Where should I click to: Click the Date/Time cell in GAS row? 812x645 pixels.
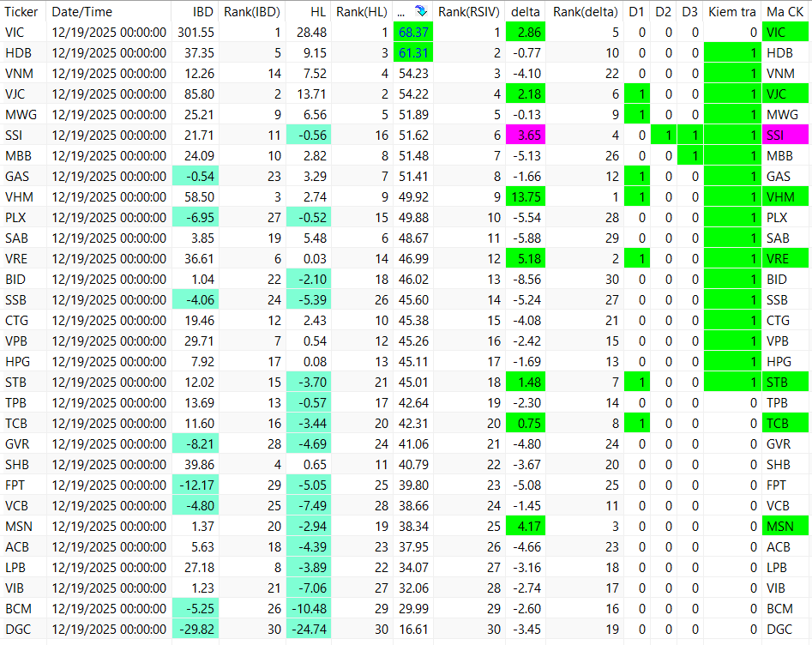click(109, 176)
